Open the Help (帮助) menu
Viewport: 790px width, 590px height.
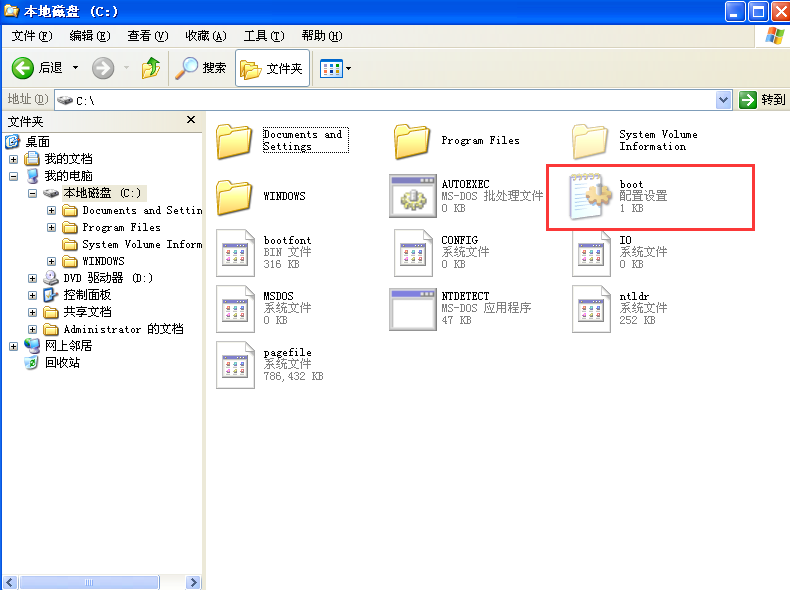click(x=322, y=36)
